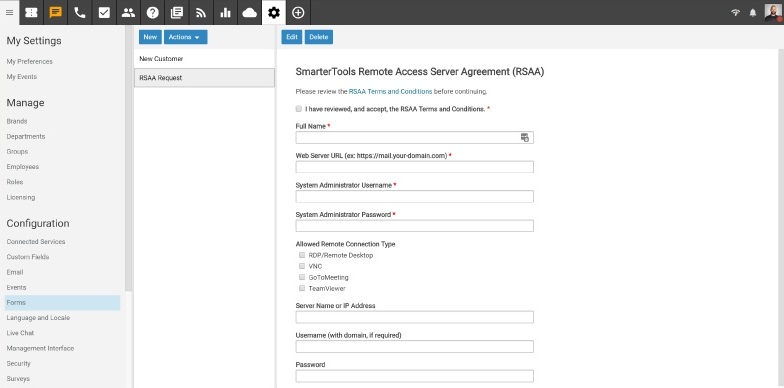Image resolution: width=784 pixels, height=388 pixels.
Task: Click the New form button
Action: point(150,37)
